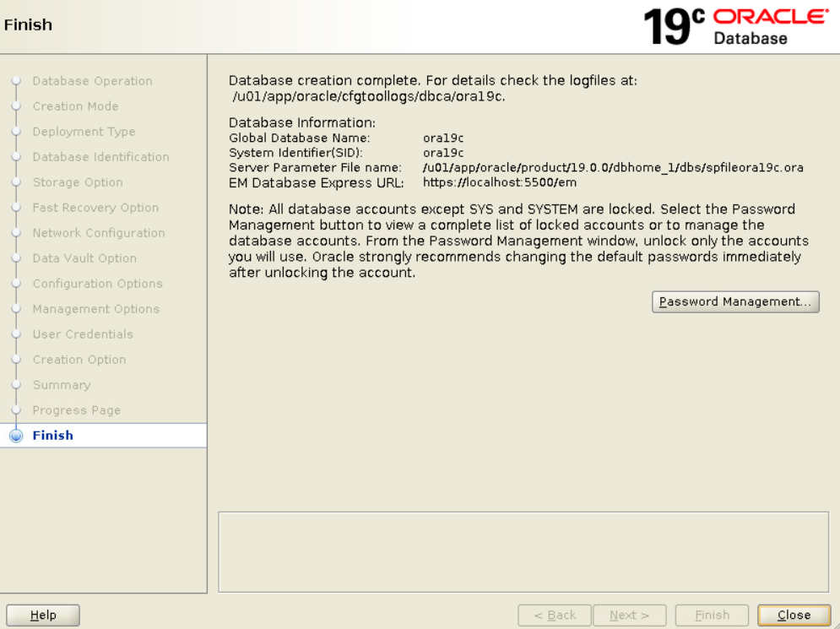Click the spfileora19c.ora file path text
The image size is (840, 629).
pos(613,168)
